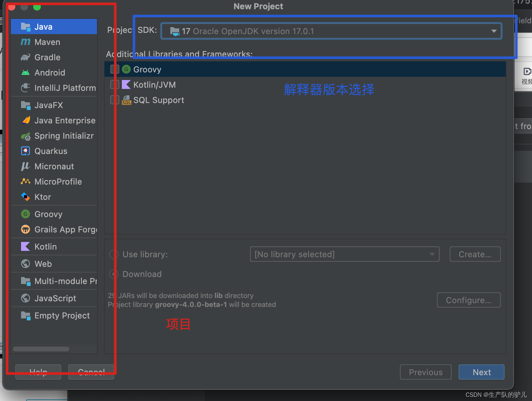Click the MicroProfile logo icon
The width and height of the screenshot is (532, 401).
[26, 181]
